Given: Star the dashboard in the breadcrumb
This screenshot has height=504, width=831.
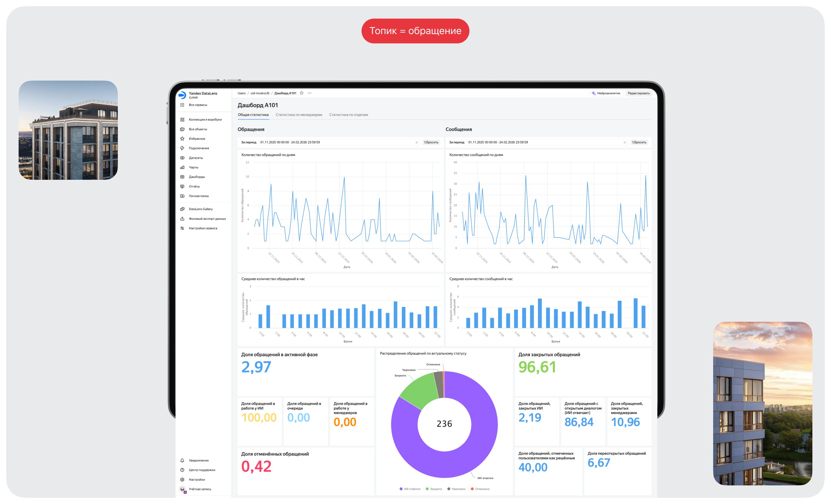Looking at the screenshot, I should (x=301, y=93).
